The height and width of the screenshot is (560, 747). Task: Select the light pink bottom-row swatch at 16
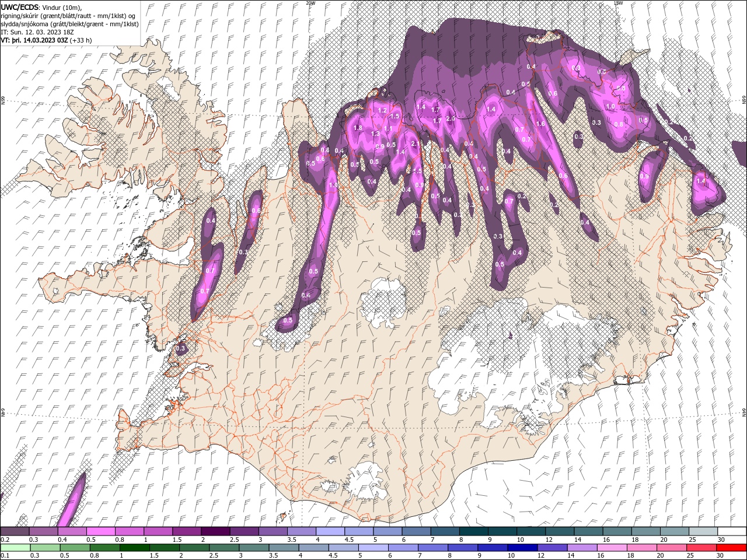pyautogui.click(x=612, y=548)
